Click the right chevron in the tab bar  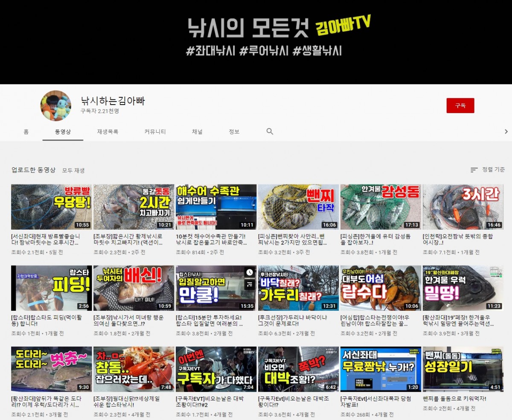[x=506, y=131]
